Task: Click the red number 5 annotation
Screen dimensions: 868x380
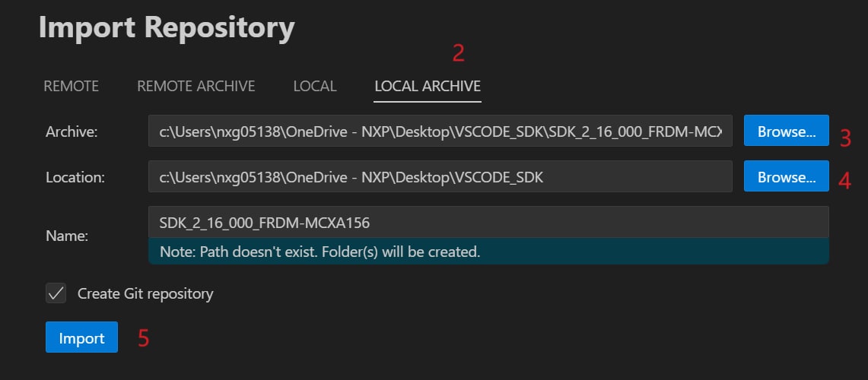Action: point(143,338)
